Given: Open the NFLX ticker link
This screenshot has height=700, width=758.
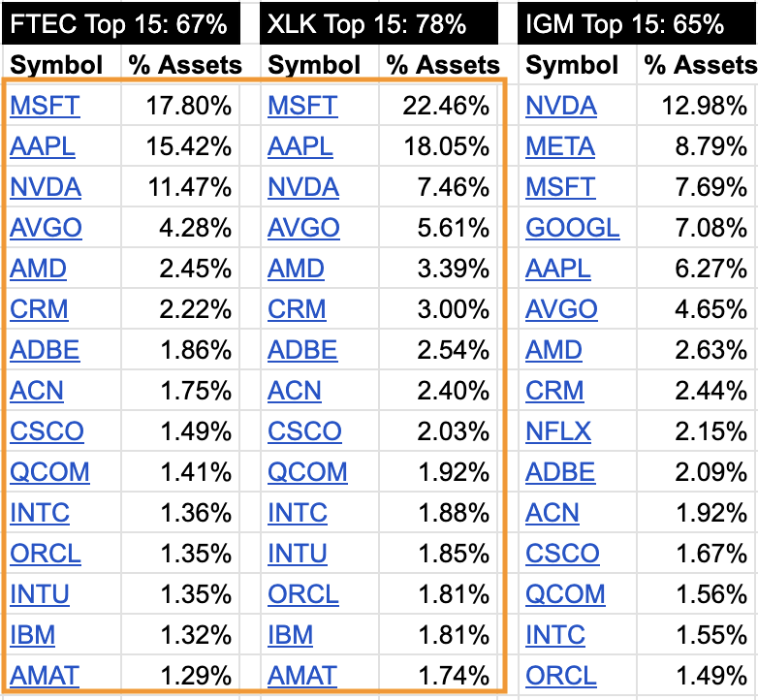Looking at the screenshot, I should [558, 430].
